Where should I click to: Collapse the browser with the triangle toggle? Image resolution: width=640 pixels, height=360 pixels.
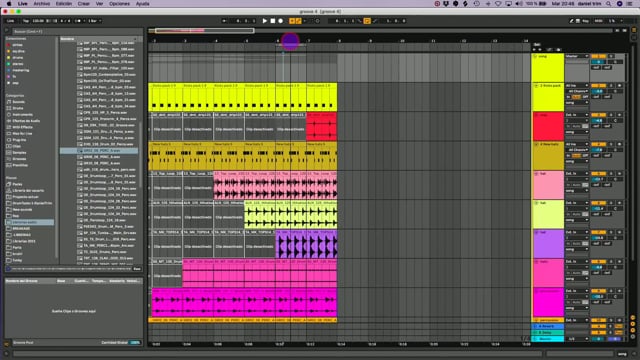coord(7,31)
